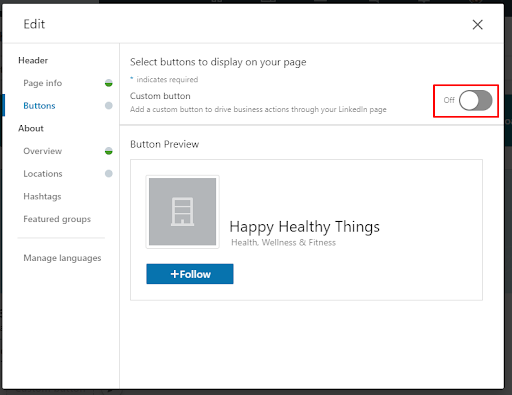Viewport: 512px width, 395px height.
Task: Click the Happy Healthy Things name
Action: 304,227
